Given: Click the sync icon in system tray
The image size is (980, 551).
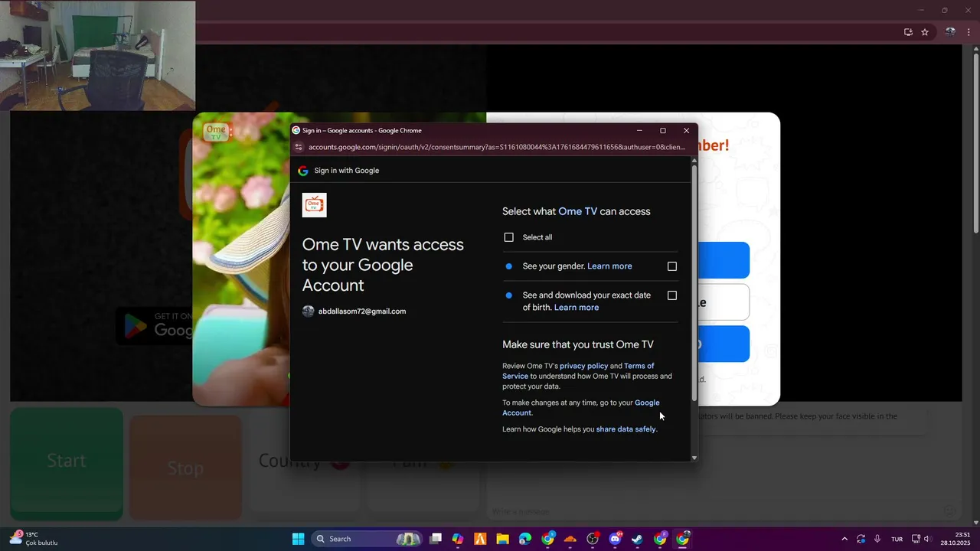Looking at the screenshot, I should [861, 539].
